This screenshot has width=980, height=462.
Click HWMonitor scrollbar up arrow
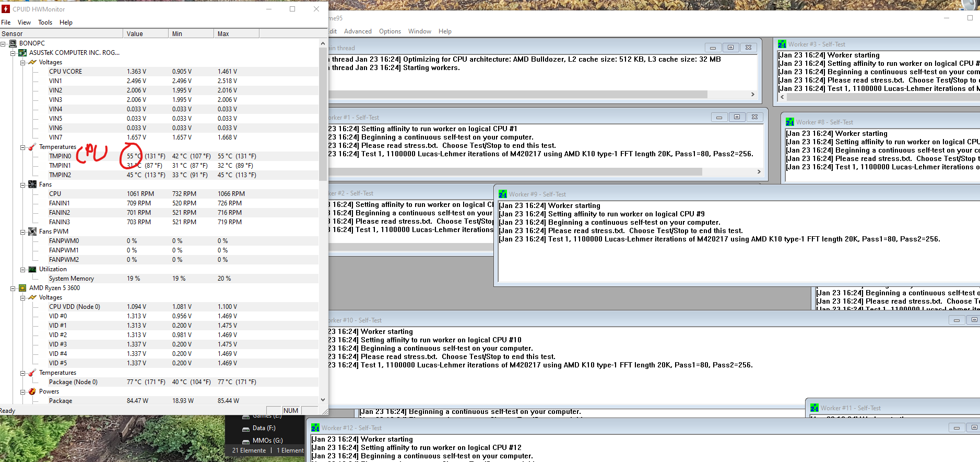tap(323, 43)
